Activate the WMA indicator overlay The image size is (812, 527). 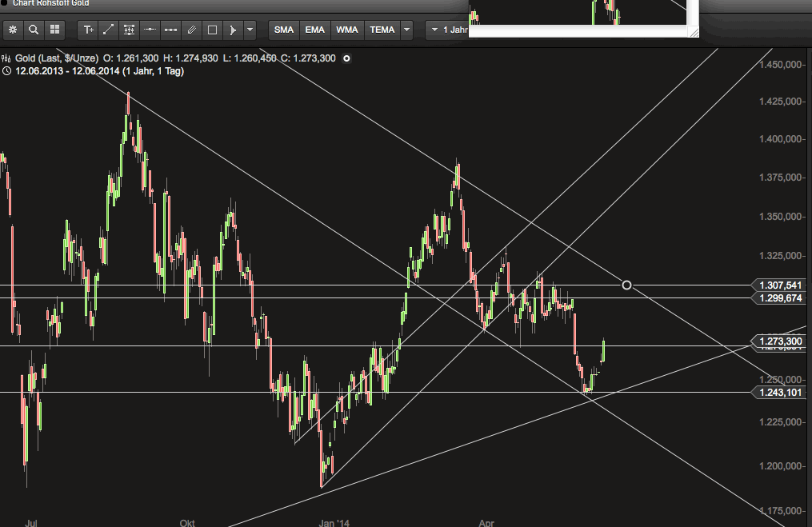coord(346,30)
